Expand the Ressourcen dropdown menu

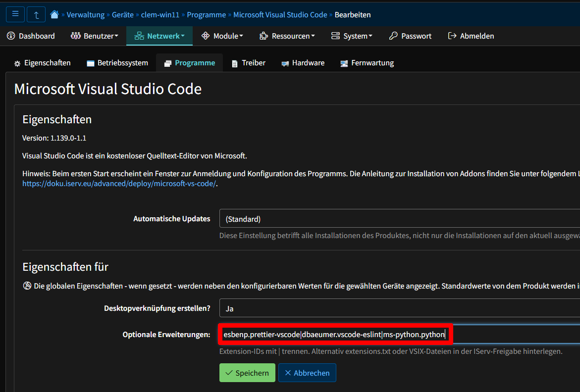[287, 36]
